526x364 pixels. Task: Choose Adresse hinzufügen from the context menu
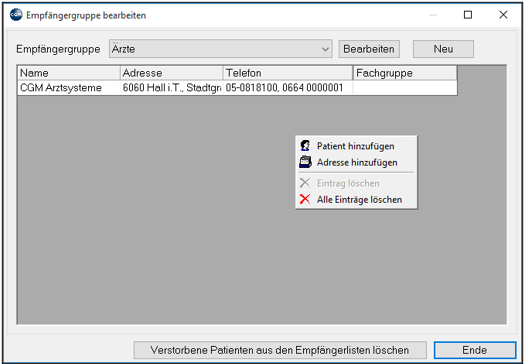click(x=356, y=163)
